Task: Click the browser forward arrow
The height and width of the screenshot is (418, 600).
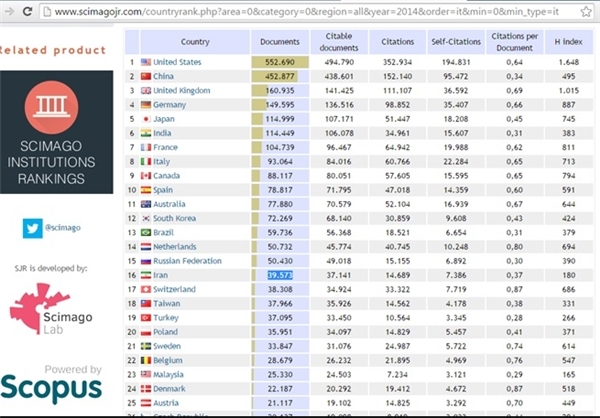Action: click(8, 11)
